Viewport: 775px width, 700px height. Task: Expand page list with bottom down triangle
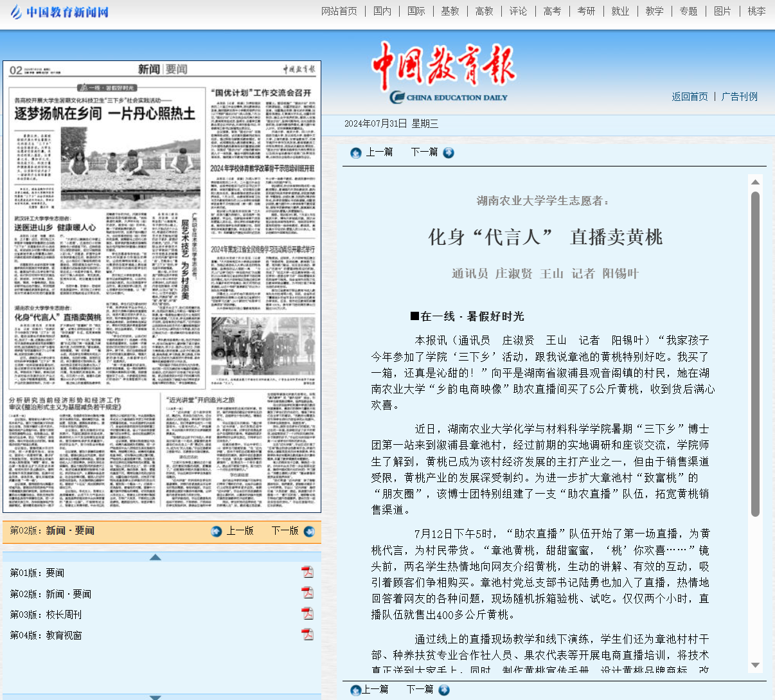coord(155,697)
